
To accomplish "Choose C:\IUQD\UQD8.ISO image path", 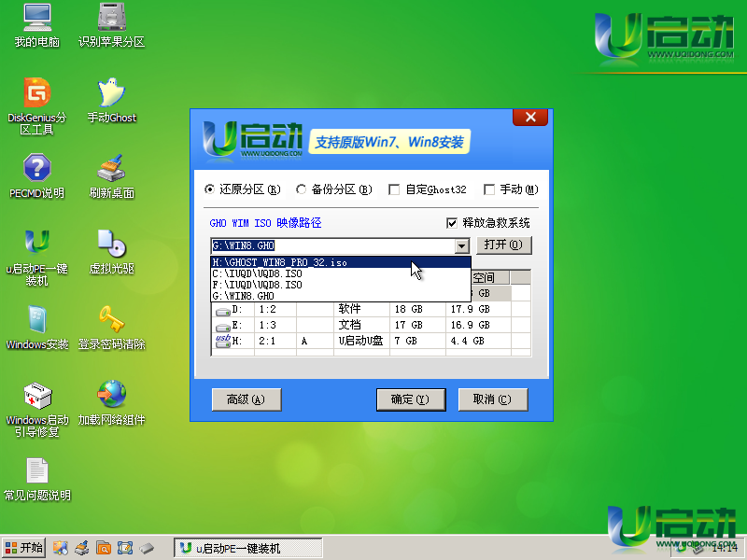I will click(280, 273).
